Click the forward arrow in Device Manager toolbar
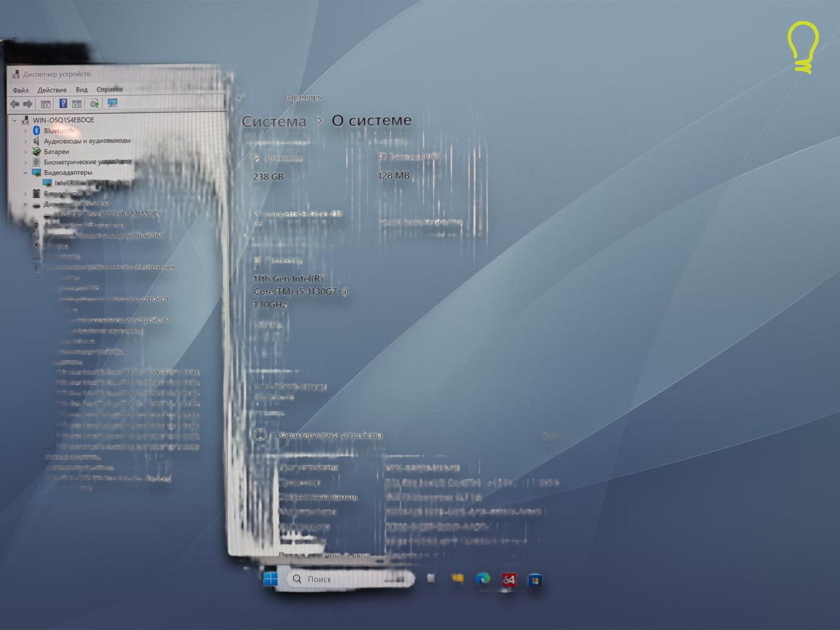Screen dimensions: 840x630 click(x=28, y=104)
